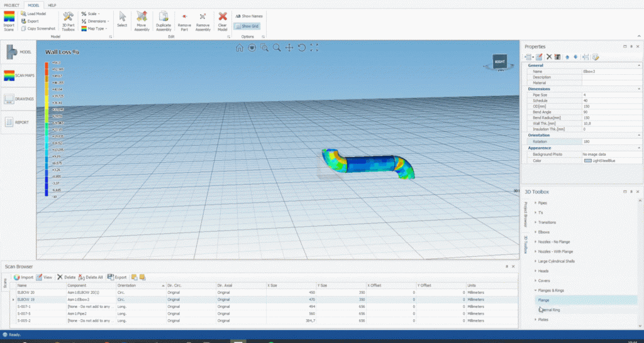The height and width of the screenshot is (343, 644).
Task: Click Clear Model red X
Action: click(223, 21)
